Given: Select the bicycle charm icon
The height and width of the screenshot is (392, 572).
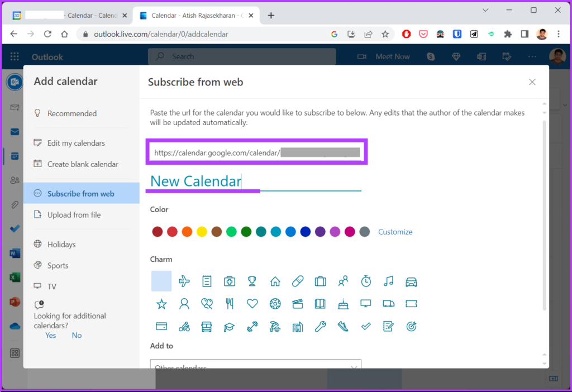Looking at the screenshot, I should 184,326.
